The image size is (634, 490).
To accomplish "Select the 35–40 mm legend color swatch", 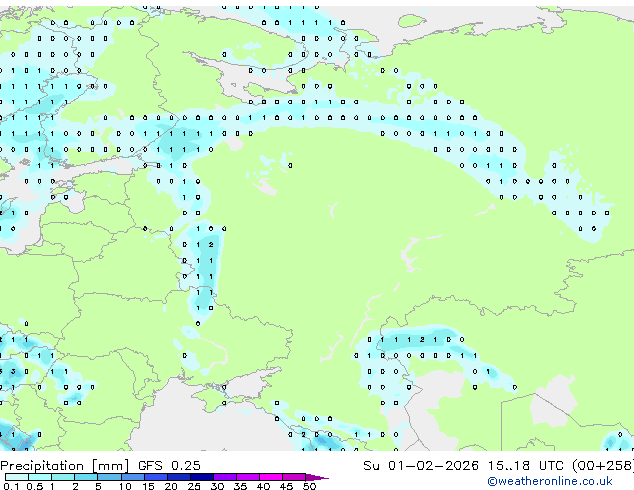I will (247, 477).
